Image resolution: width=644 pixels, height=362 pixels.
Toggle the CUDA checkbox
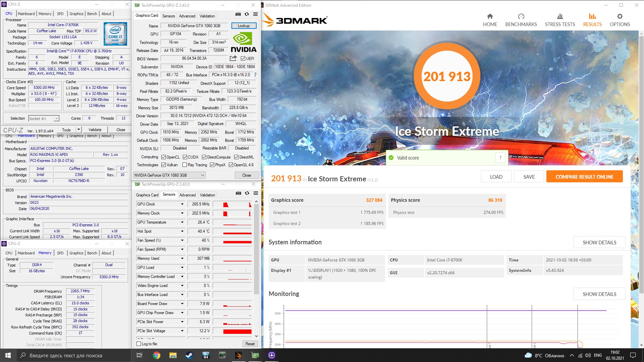click(185, 157)
